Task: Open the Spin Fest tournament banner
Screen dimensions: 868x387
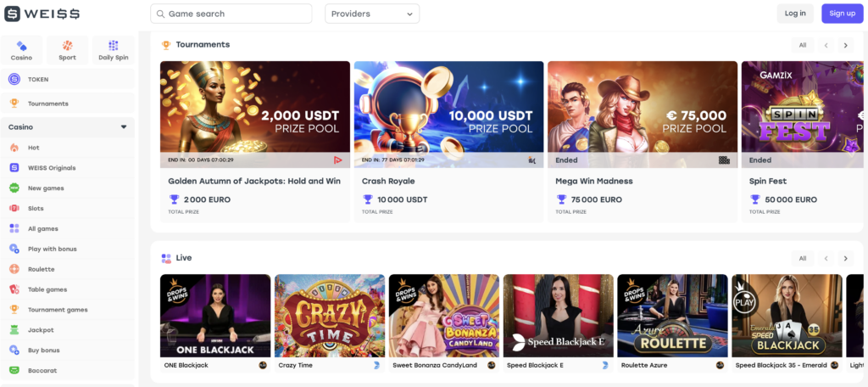Action: point(802,115)
